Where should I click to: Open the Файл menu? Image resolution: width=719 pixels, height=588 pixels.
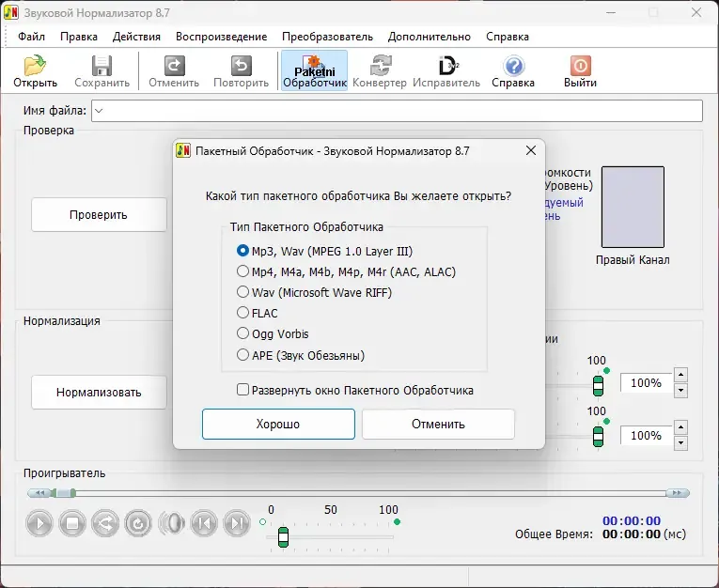click(x=31, y=37)
